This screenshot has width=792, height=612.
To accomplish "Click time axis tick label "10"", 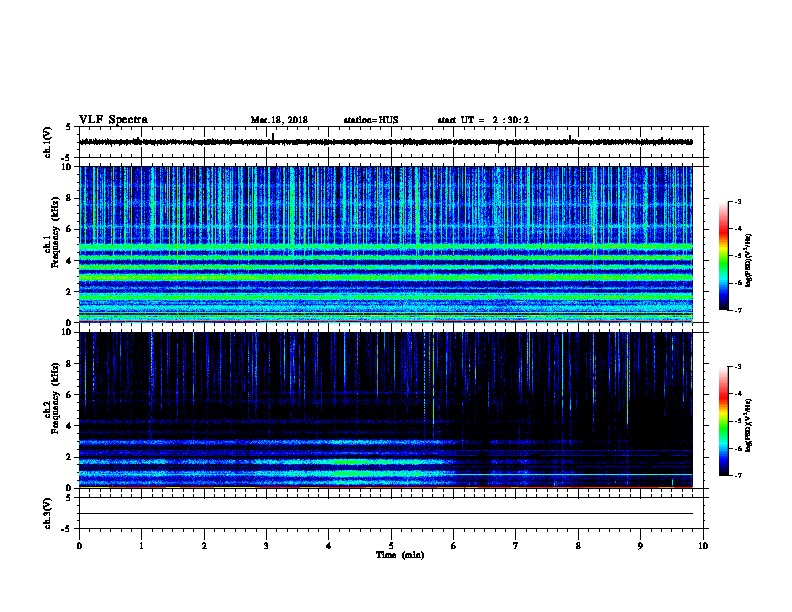I will click(x=703, y=545).
